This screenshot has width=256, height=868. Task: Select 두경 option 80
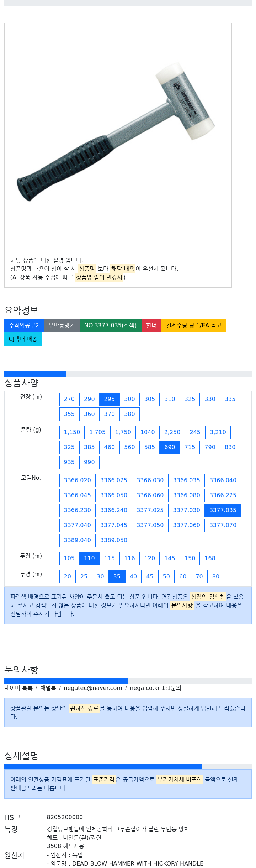(x=216, y=577)
